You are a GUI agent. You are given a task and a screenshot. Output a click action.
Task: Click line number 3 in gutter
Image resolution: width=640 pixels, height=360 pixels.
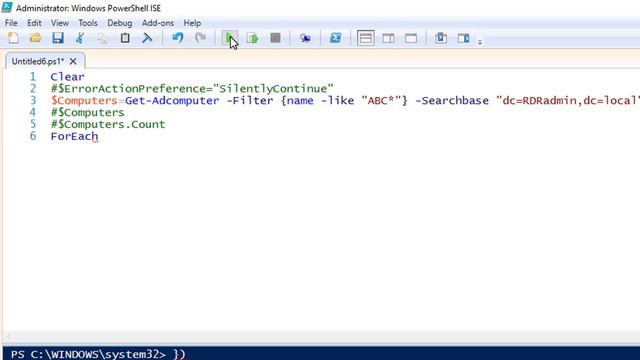pyautogui.click(x=33, y=100)
